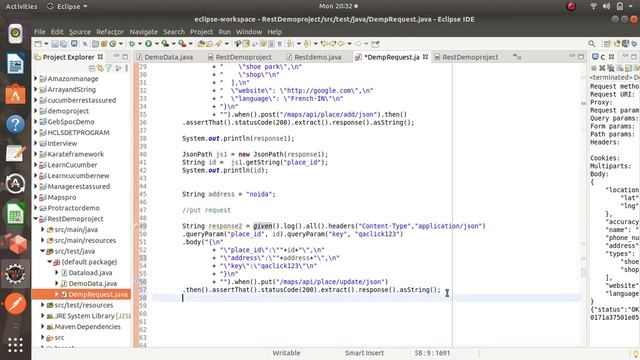The image size is (640, 360).
Task: Open Project Explorer View Menu dots
Action: point(127,68)
